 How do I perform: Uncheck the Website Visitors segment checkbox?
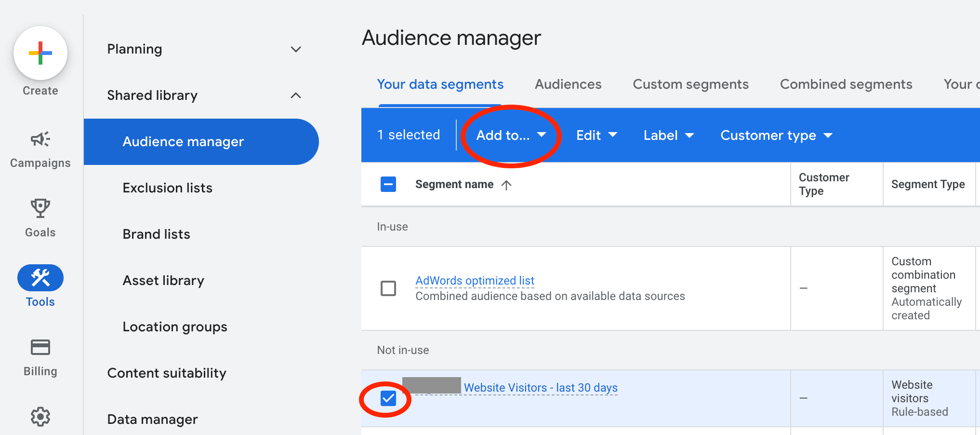pyautogui.click(x=388, y=398)
